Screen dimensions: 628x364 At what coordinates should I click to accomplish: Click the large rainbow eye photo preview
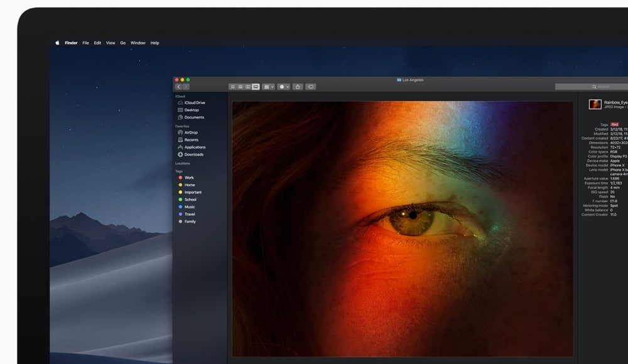[403, 228]
